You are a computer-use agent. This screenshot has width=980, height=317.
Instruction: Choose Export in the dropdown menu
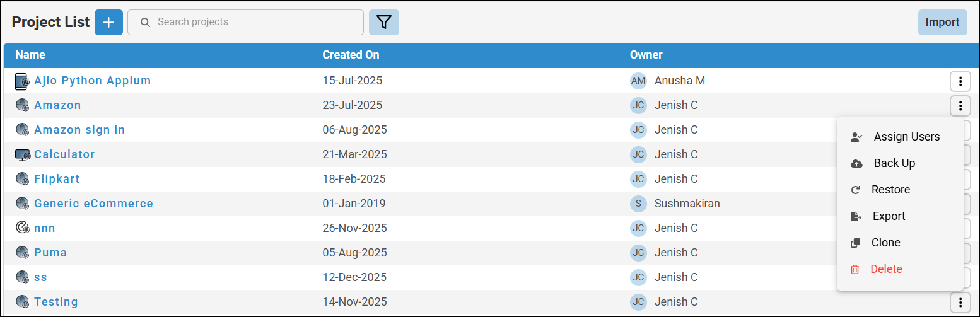pyautogui.click(x=889, y=216)
